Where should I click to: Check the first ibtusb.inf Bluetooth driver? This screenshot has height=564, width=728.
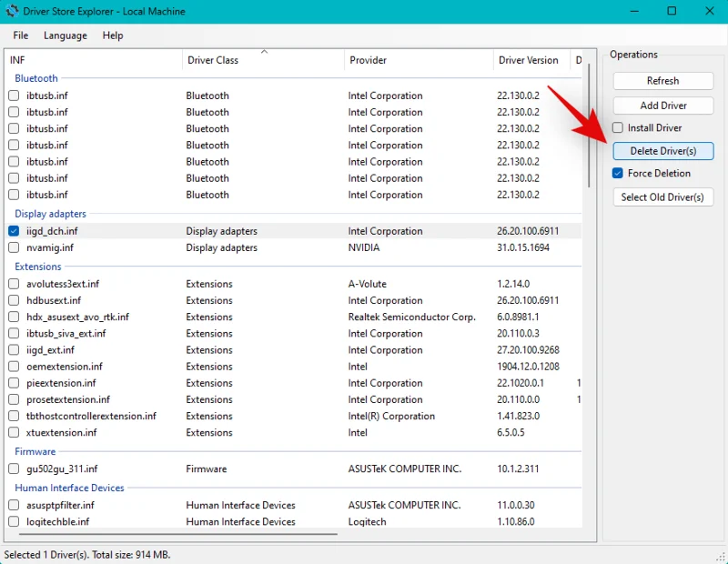click(14, 96)
